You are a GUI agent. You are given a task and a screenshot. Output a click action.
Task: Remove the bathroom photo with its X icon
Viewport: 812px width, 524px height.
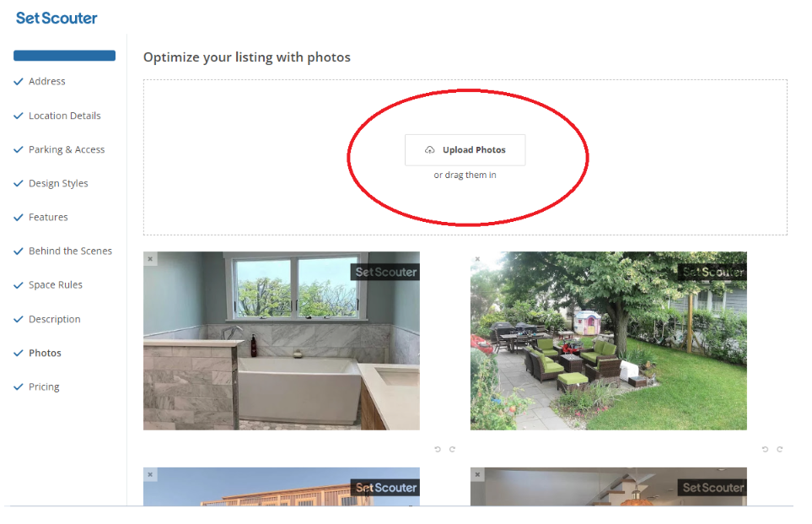150,259
